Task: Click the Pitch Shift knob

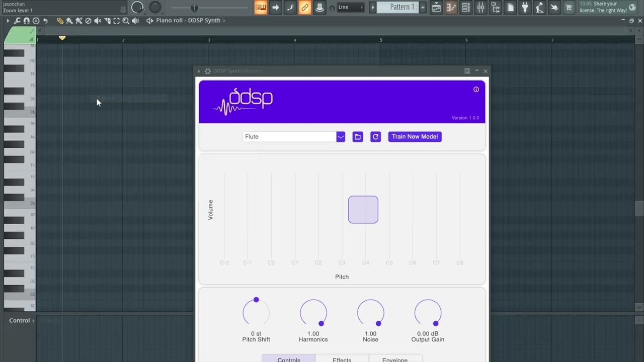Action: tap(256, 313)
